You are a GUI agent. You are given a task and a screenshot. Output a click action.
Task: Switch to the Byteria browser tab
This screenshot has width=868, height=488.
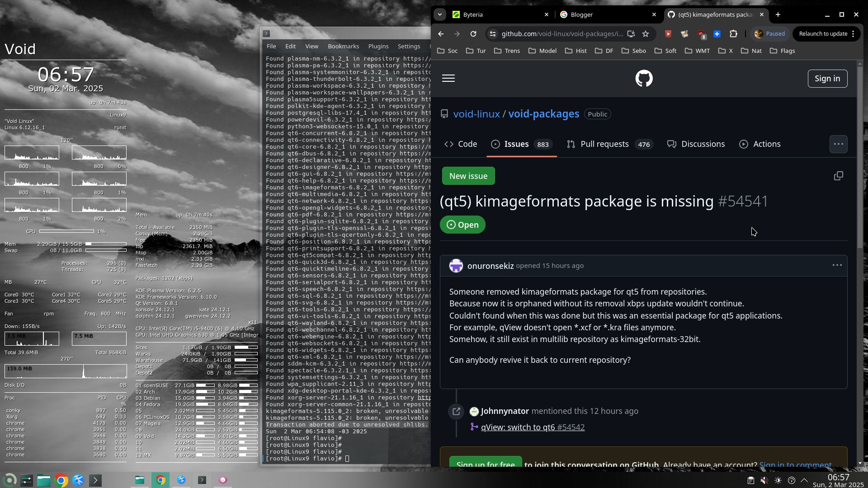(x=500, y=14)
